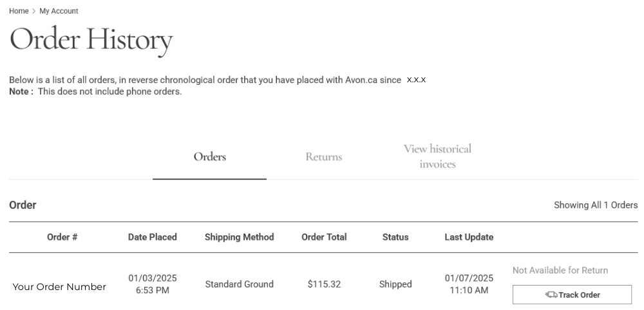The image size is (644, 310).
Task: Select the Orders tab
Action: pos(210,157)
